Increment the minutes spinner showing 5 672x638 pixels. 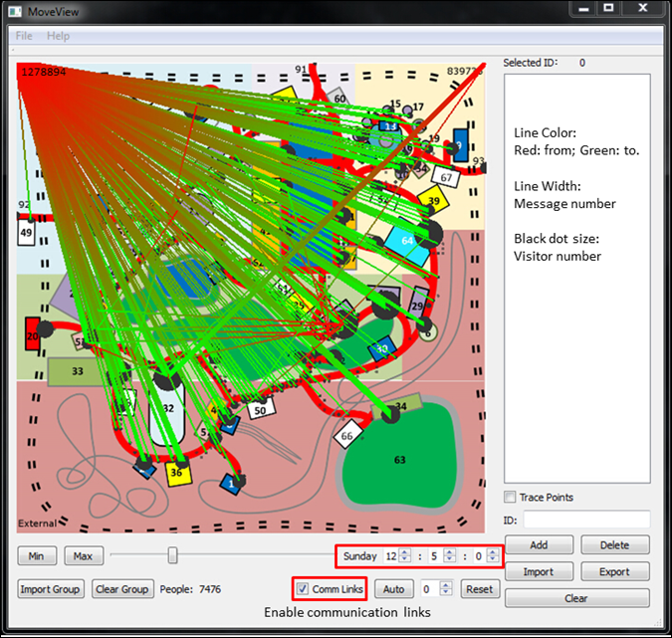448,552
